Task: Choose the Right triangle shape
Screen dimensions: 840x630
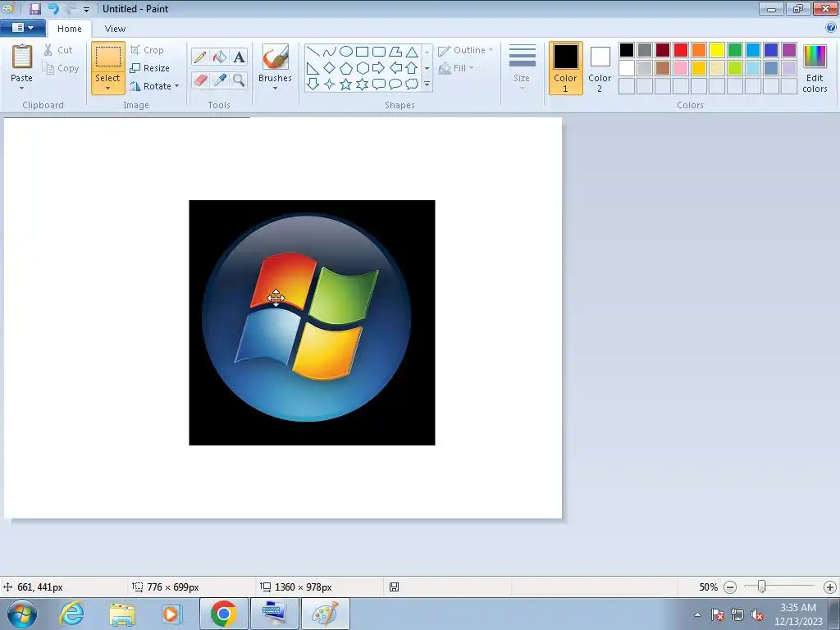Action: 313,68
